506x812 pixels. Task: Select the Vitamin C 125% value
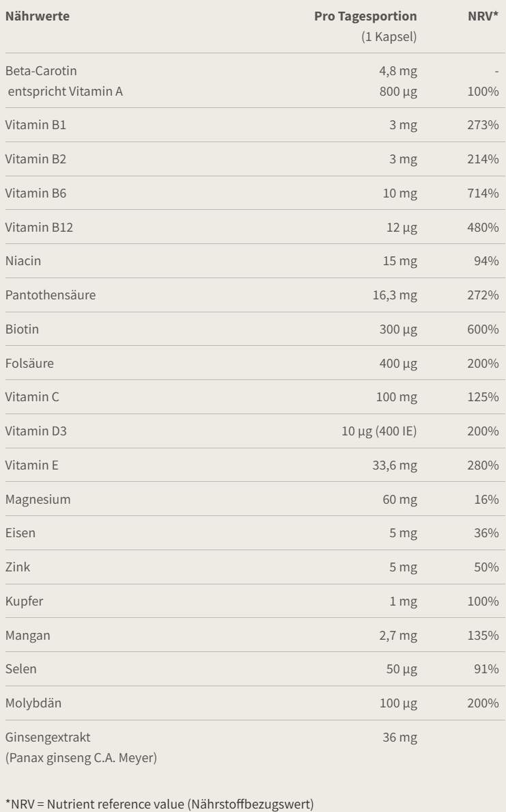pyautogui.click(x=483, y=397)
